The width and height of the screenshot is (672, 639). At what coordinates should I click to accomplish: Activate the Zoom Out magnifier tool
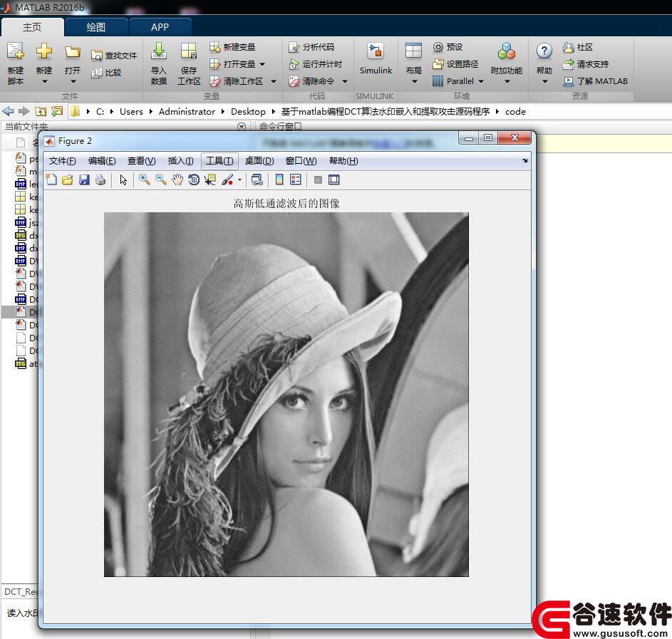point(161,180)
